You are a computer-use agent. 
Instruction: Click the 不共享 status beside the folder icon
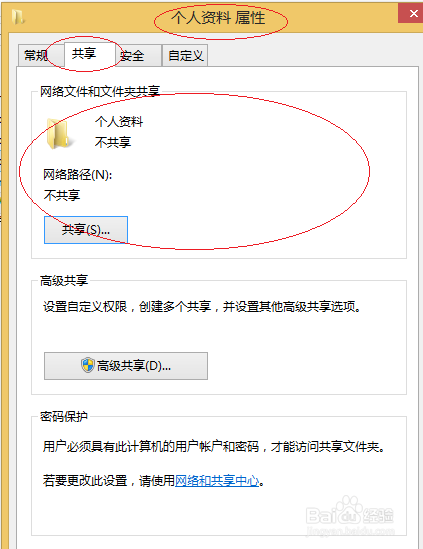click(113, 142)
